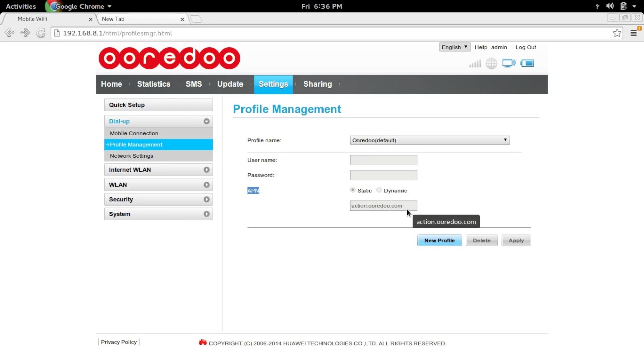Open Google Chrome app menu in top bar
644x362 pixels.
click(79, 6)
